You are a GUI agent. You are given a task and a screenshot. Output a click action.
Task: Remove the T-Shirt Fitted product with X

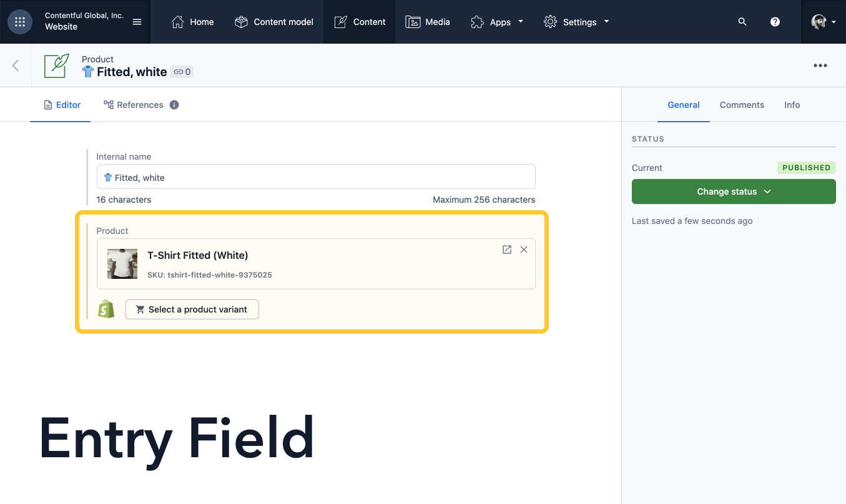[x=524, y=250]
